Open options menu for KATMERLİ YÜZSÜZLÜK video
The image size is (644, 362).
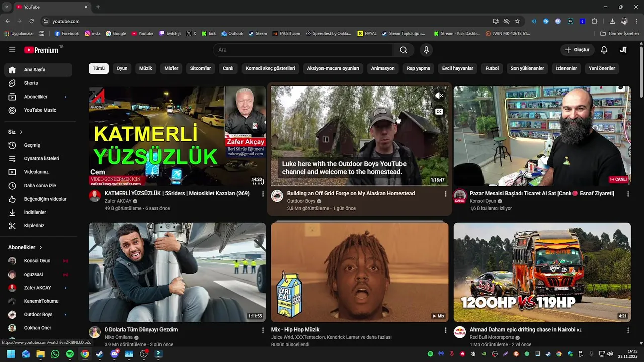tap(263, 194)
